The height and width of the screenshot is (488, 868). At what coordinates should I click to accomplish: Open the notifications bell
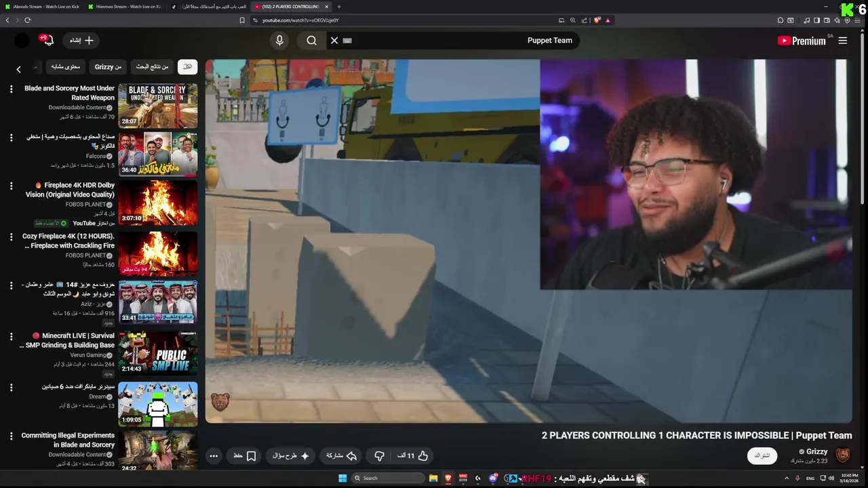pyautogui.click(x=47, y=40)
